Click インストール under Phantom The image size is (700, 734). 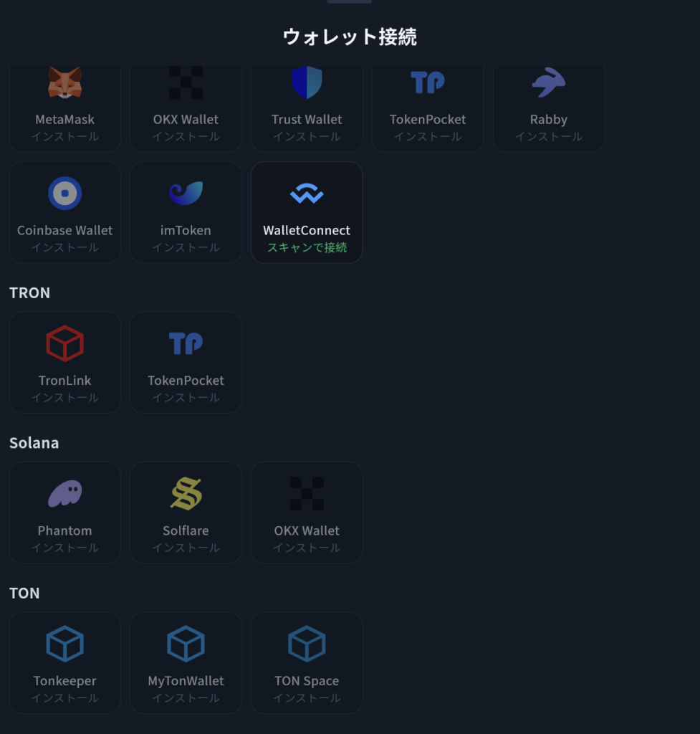[65, 548]
